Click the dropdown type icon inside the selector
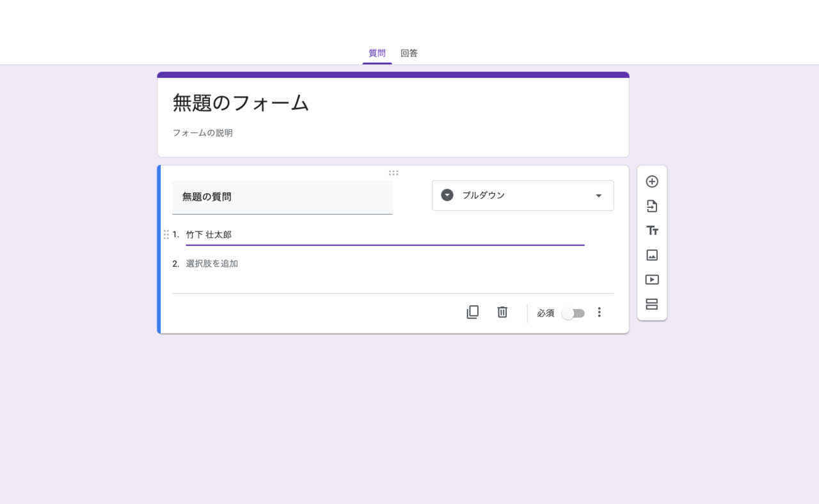This screenshot has width=819, height=504. pos(446,194)
